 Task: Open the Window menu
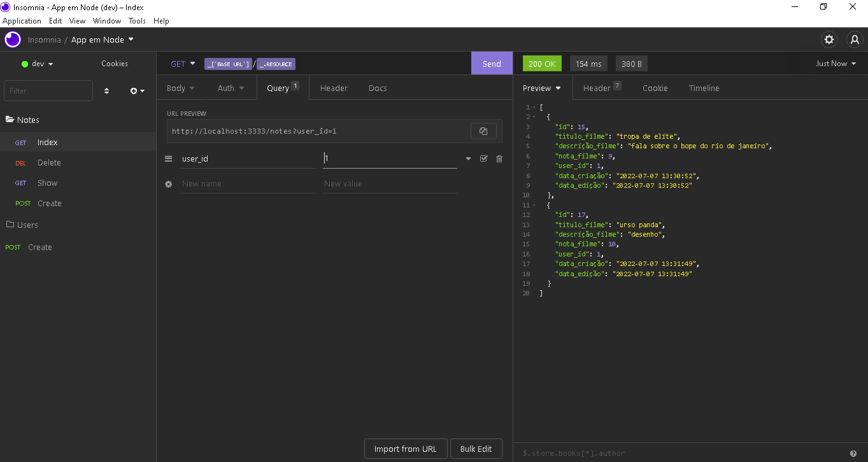pos(107,21)
